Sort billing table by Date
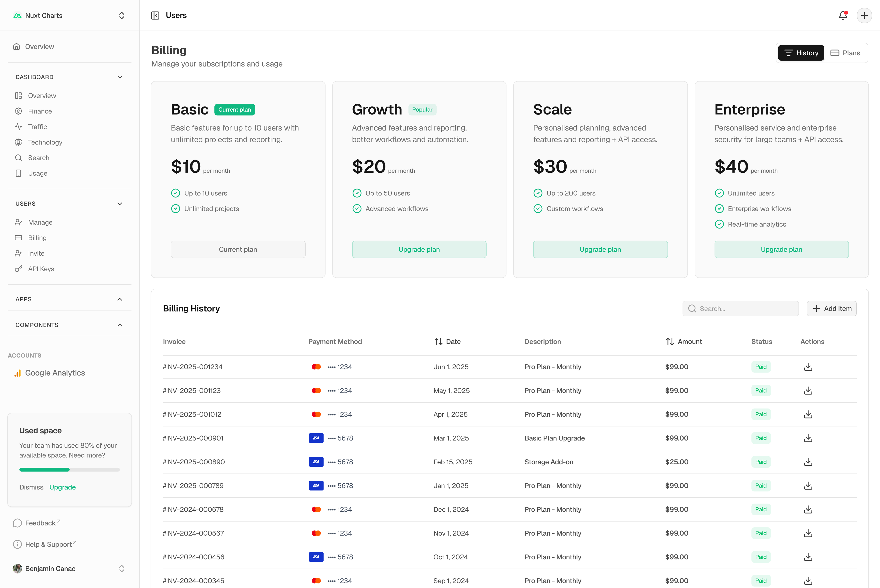Viewport: 880px width, 588px height. (447, 342)
